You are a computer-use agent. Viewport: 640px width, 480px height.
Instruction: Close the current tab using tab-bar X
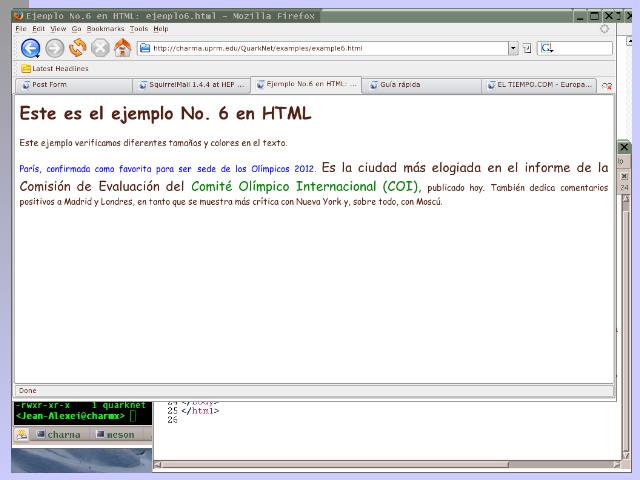tap(607, 86)
